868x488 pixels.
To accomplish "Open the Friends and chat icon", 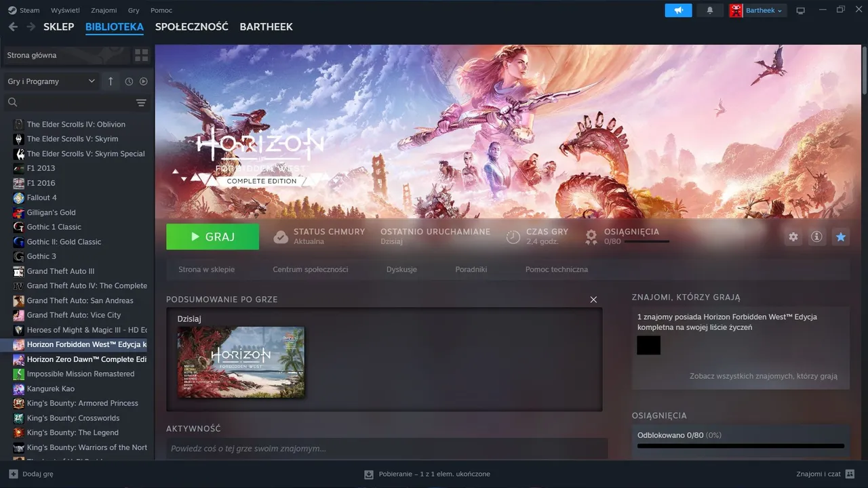I will point(850,474).
